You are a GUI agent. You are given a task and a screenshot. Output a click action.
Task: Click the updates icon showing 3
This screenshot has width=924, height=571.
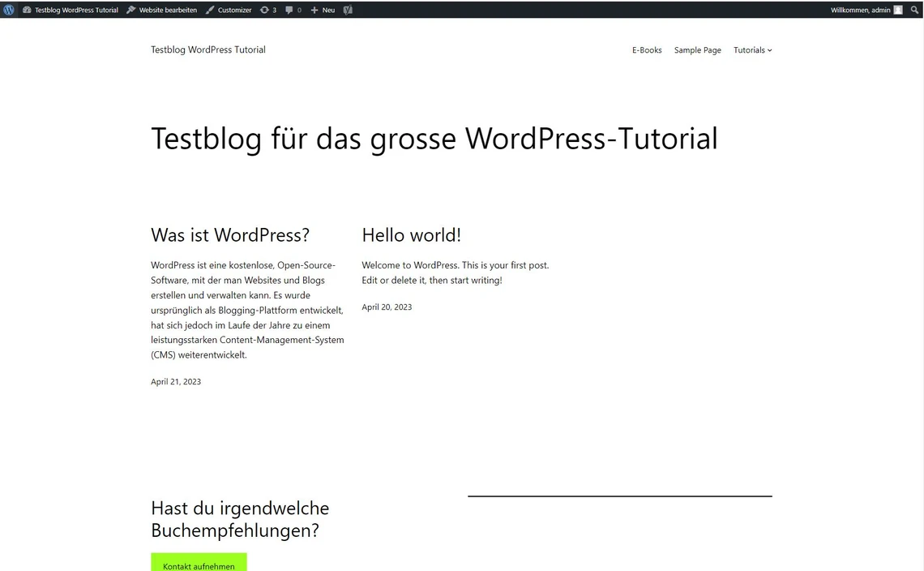click(x=267, y=10)
